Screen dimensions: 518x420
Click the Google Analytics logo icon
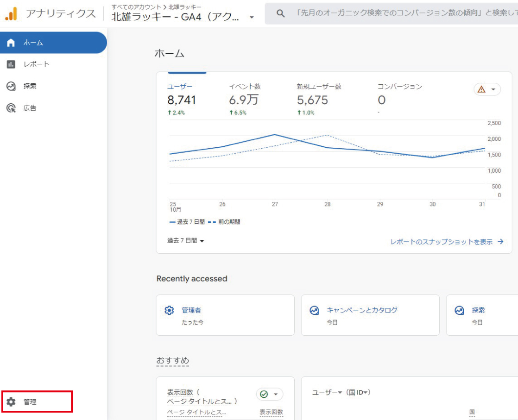tap(11, 13)
